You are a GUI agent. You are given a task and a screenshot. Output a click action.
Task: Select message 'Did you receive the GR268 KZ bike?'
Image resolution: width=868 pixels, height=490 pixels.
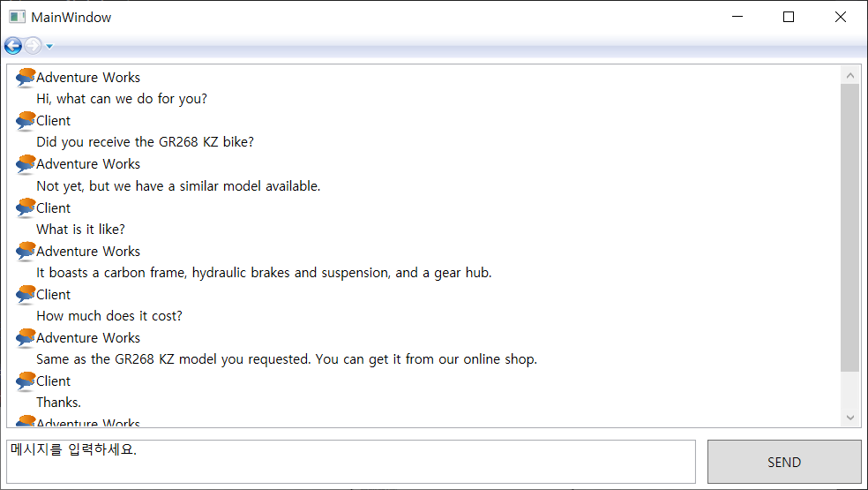coord(145,142)
